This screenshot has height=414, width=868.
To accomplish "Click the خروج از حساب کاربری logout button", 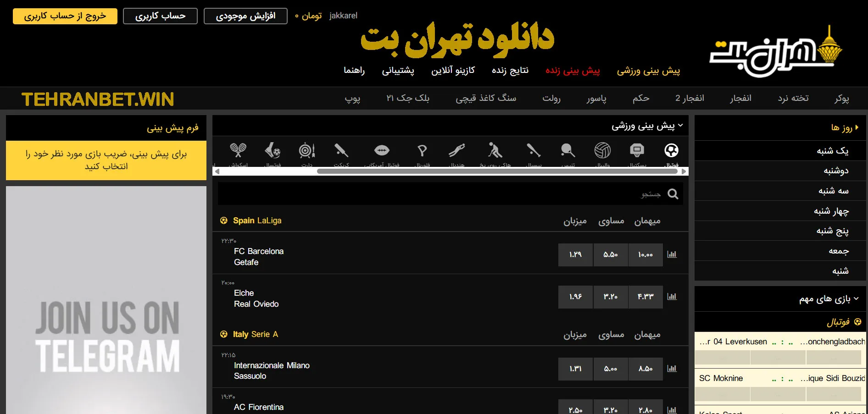I will (x=65, y=16).
